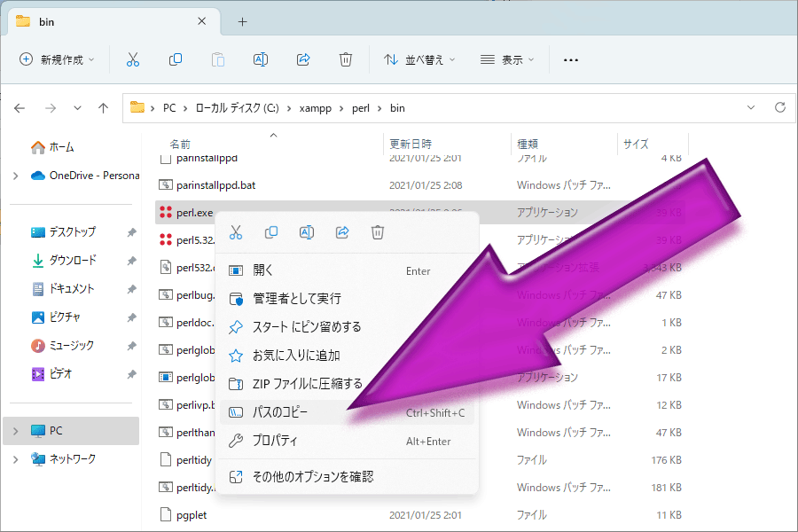Select the perltidy file without extension
The image size is (798, 532).
click(194, 460)
